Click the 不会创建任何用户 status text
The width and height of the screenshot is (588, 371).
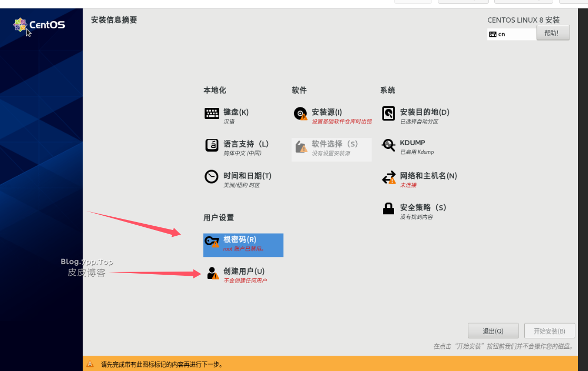[245, 280]
